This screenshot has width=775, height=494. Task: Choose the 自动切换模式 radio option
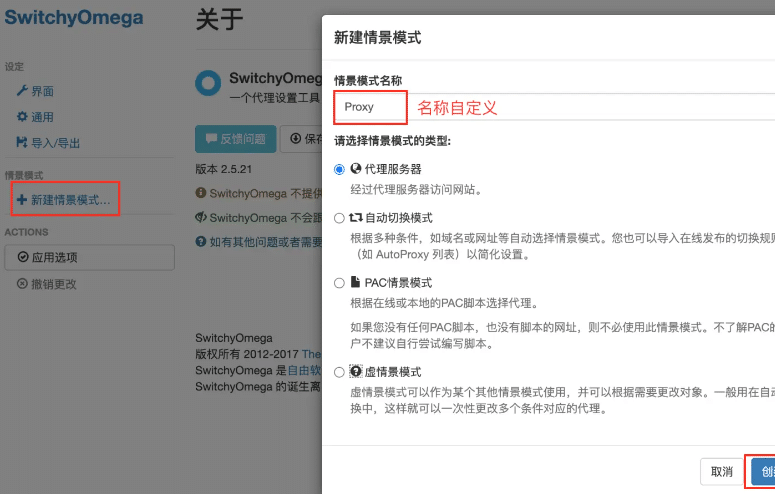click(x=339, y=218)
